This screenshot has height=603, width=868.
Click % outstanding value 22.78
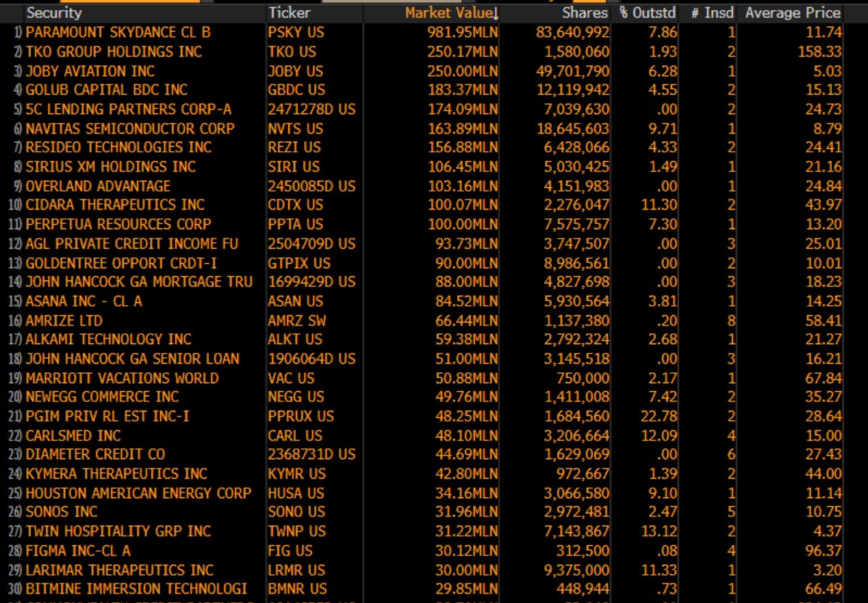click(x=660, y=416)
